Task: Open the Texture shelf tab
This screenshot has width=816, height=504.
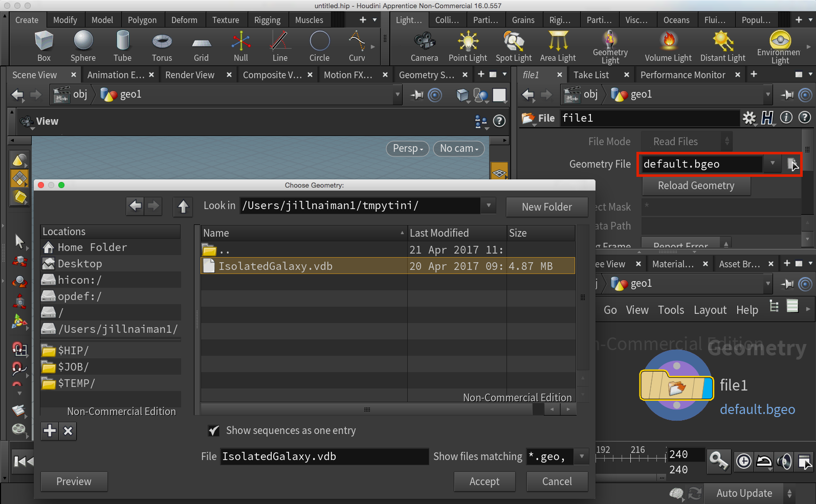Action: point(226,20)
